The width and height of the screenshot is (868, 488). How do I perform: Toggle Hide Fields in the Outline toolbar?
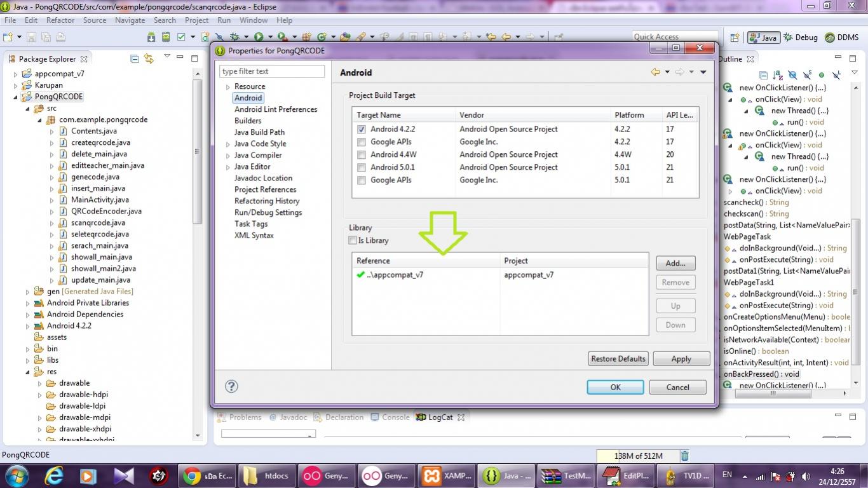(x=792, y=74)
